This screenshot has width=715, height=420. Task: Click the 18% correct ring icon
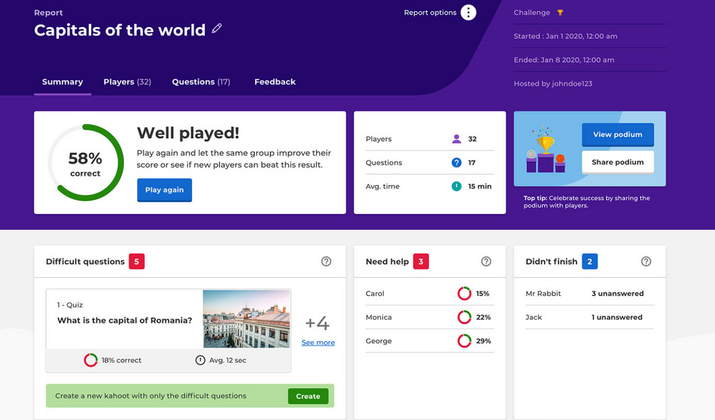click(x=90, y=360)
